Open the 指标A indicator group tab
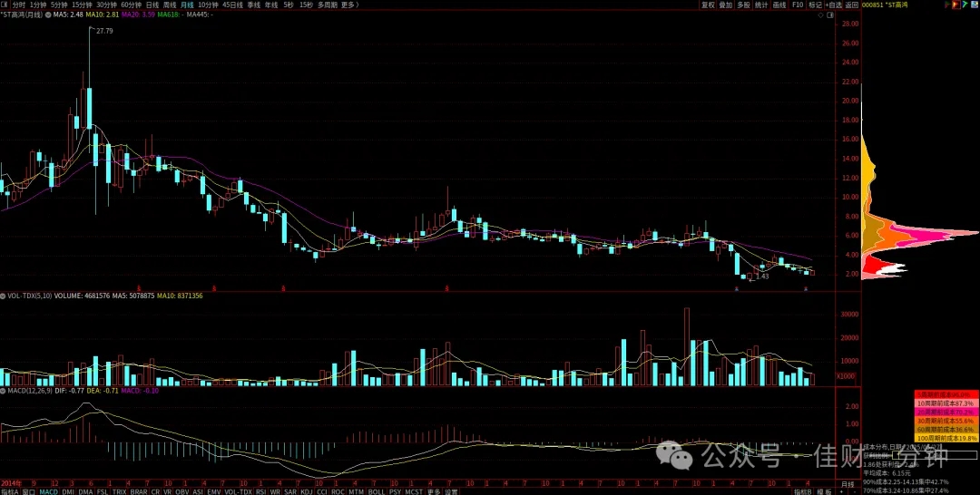Viewport: 980px width, 495px height. click(10, 491)
